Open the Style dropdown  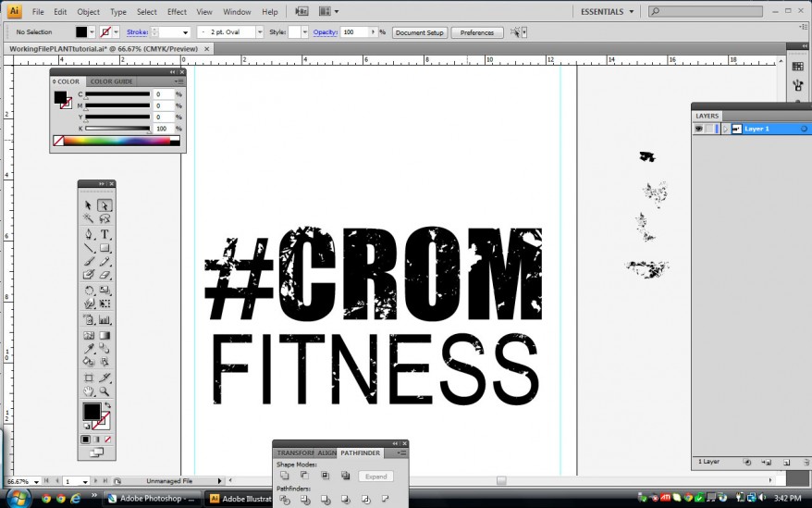[304, 32]
